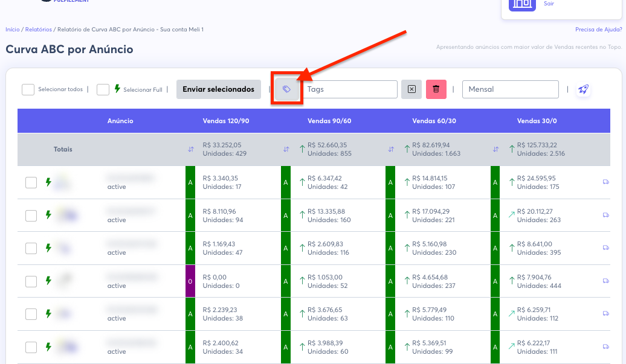Click the R$ 14.814,15 sales cell
The width and height of the screenshot is (626, 364).
430,178
